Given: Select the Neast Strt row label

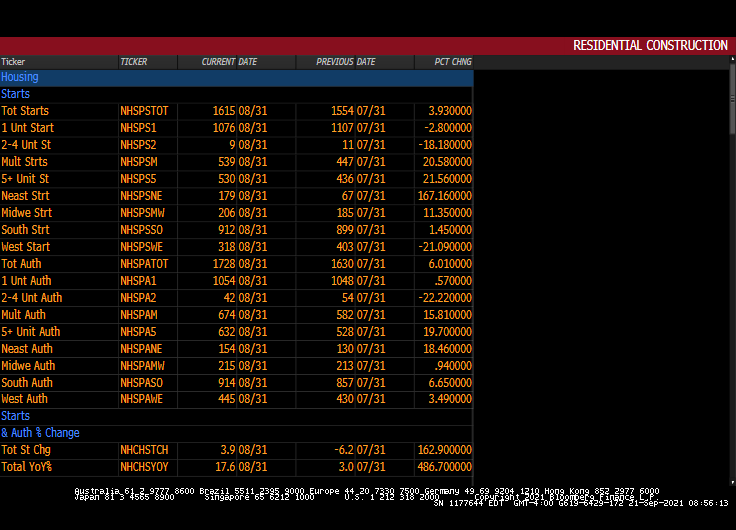Looking at the screenshot, I should (25, 196).
